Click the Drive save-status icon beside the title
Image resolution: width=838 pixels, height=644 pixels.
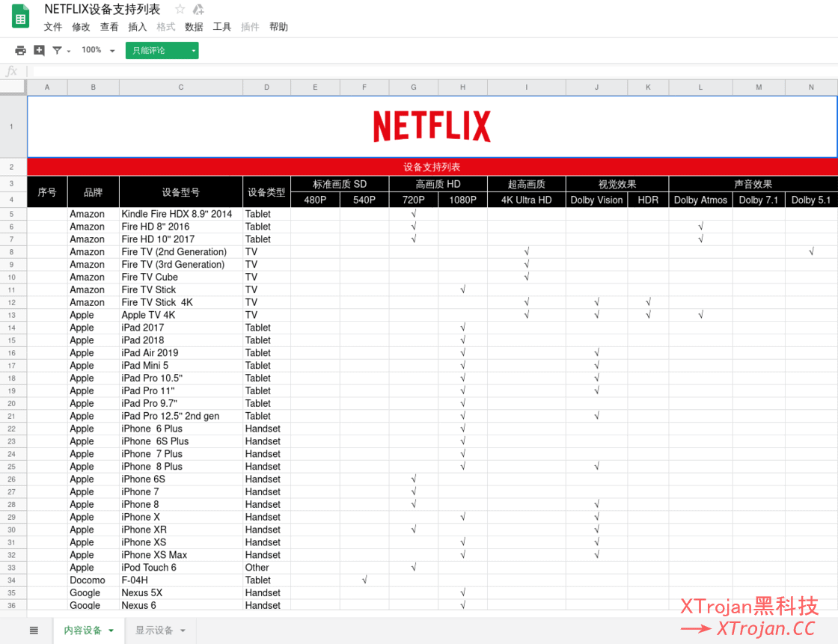tap(198, 9)
